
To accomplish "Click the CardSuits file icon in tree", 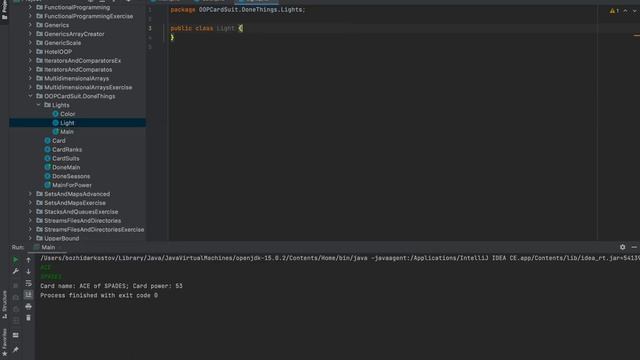I will coord(47,158).
